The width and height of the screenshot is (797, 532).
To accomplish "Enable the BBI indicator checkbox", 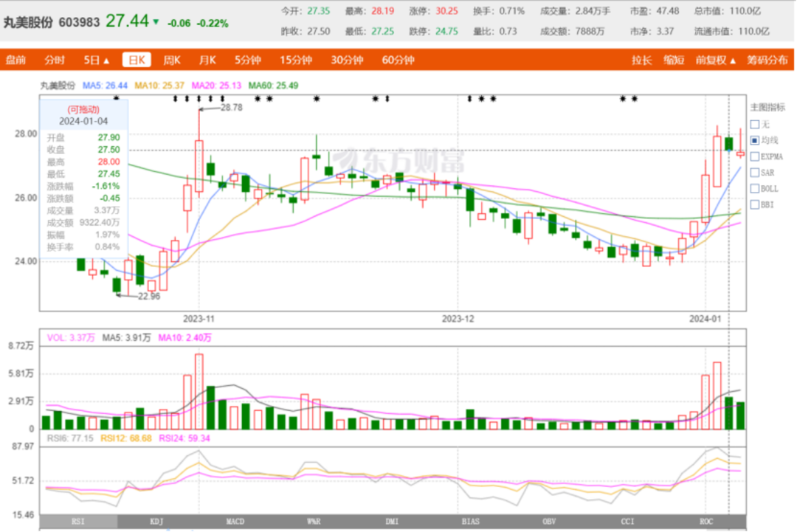I will point(755,205).
